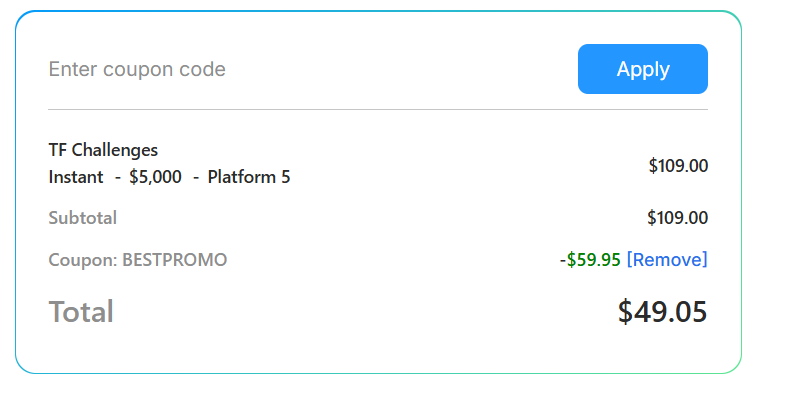The width and height of the screenshot is (793, 398).
Task: Click the Instant - $5,000 - Platform 5 line
Action: click(169, 177)
